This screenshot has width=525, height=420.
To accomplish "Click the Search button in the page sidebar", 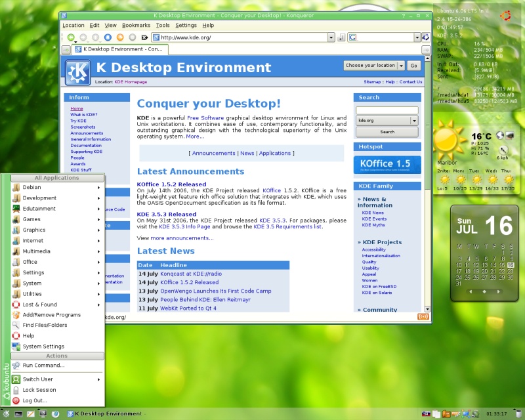I will 387,132.
